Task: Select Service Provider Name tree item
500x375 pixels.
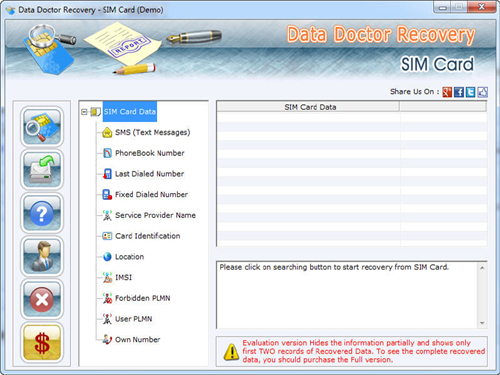Action: pos(155,215)
